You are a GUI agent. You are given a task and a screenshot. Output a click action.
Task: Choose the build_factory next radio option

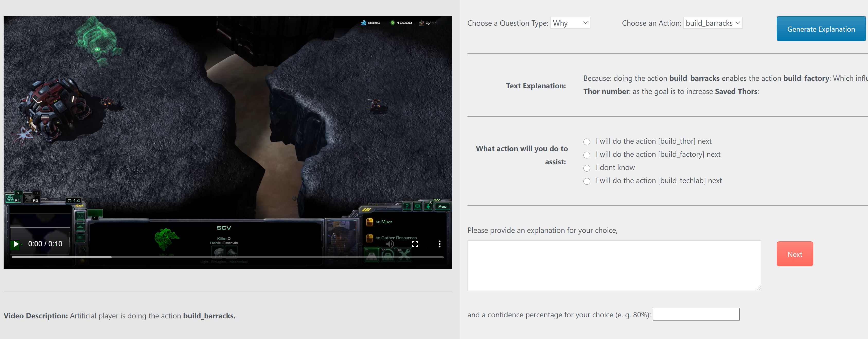click(x=587, y=155)
